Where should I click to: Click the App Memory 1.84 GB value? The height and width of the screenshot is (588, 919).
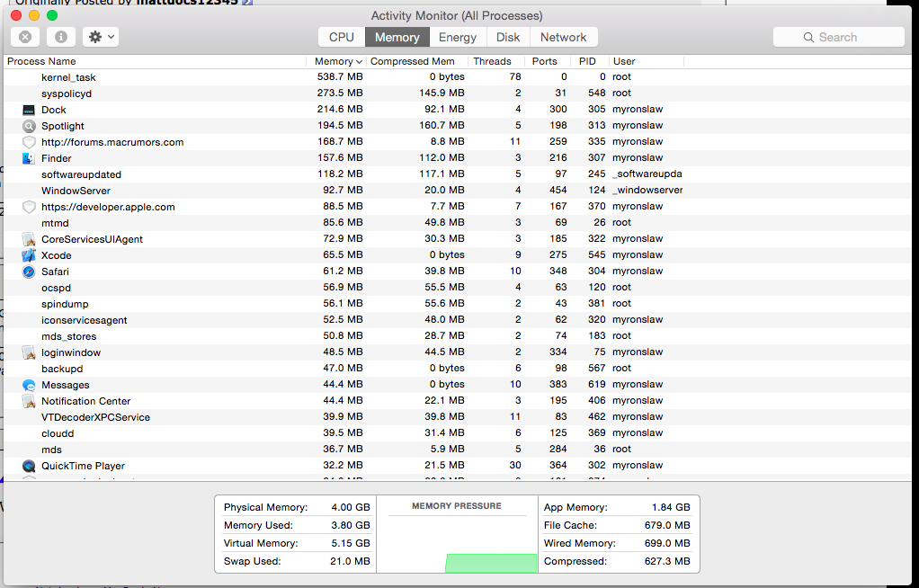[671, 508]
